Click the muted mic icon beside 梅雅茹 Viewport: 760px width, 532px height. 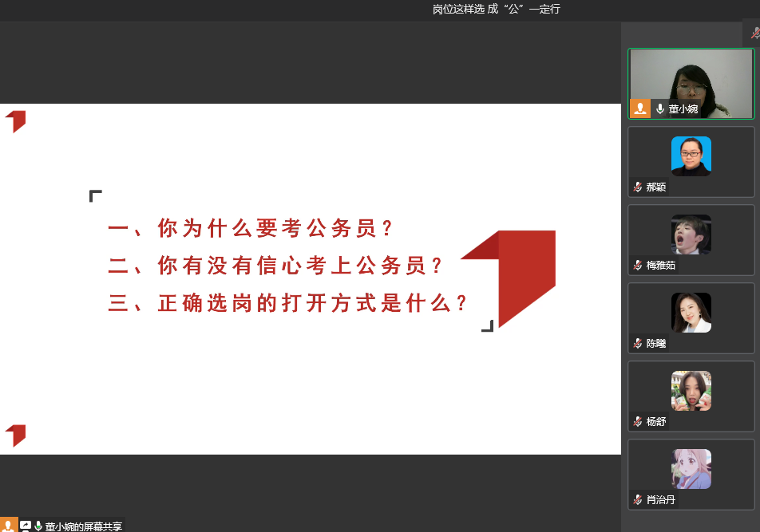tap(638, 266)
